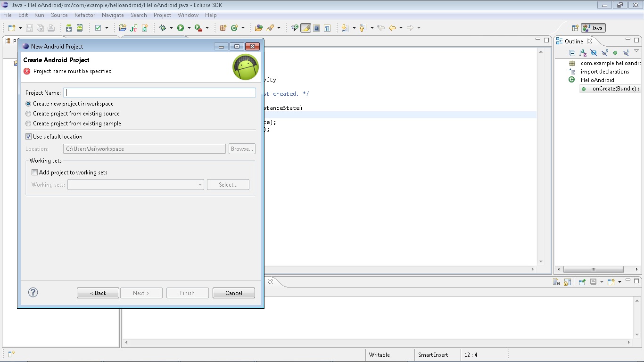Viewport: 644px width, 362px height.
Task: Select com.example.helloandroid package in Outline
Action: pyautogui.click(x=604, y=63)
